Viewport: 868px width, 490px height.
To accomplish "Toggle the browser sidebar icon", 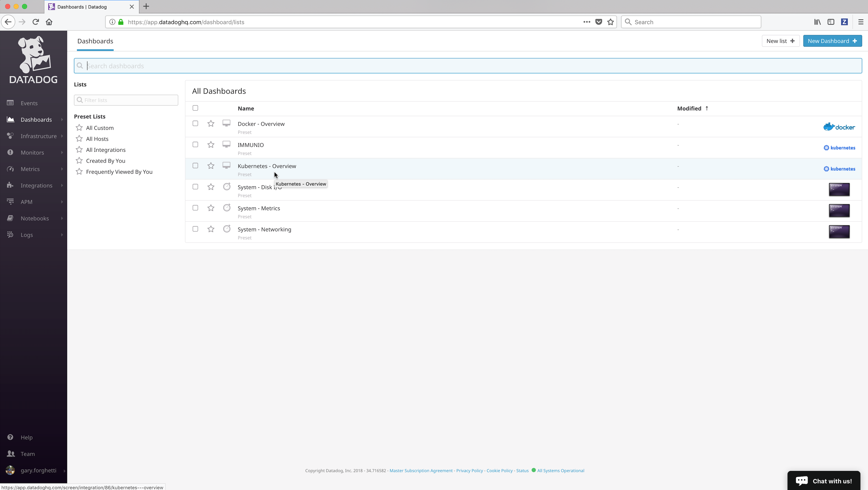I will click(831, 22).
